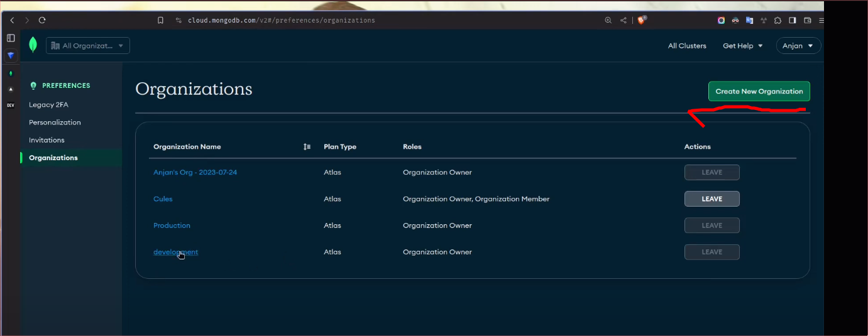Click the vertical tabs panel toggle icon

[x=11, y=38]
